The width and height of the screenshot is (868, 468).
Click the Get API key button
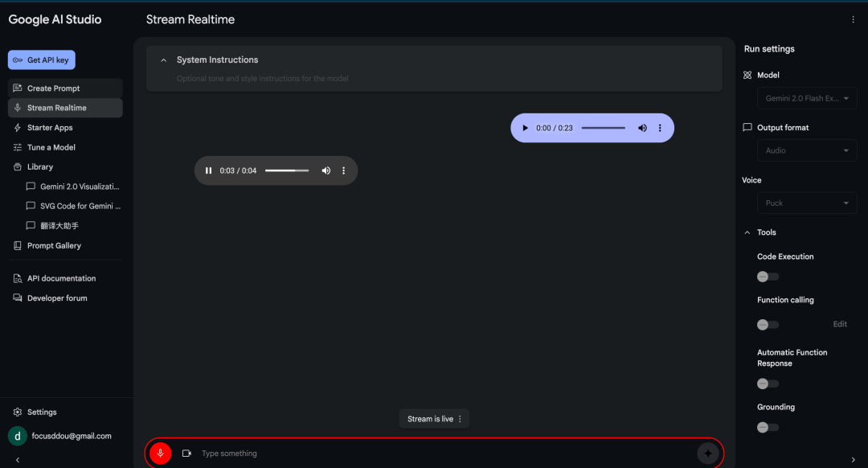point(42,60)
